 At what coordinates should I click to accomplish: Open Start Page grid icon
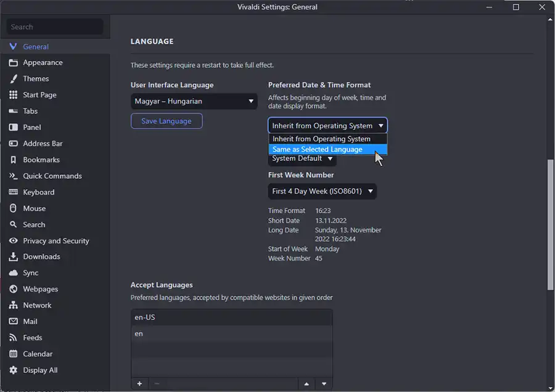(13, 95)
